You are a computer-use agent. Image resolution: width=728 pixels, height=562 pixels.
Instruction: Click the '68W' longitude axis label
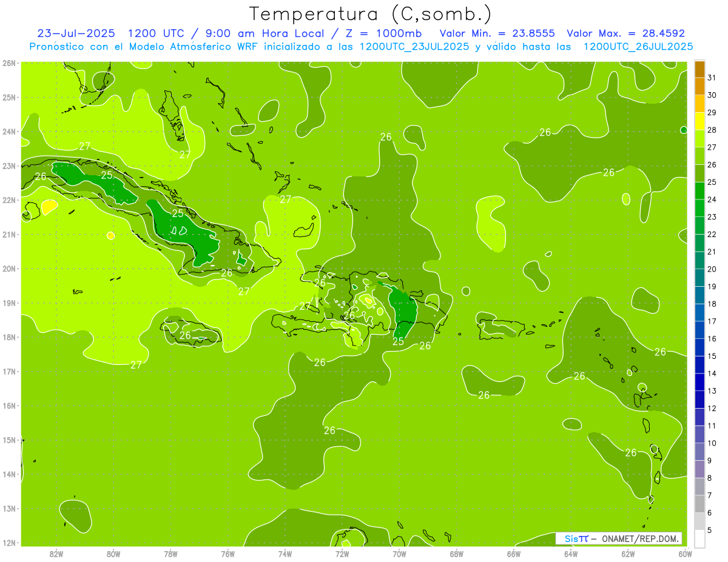(456, 554)
